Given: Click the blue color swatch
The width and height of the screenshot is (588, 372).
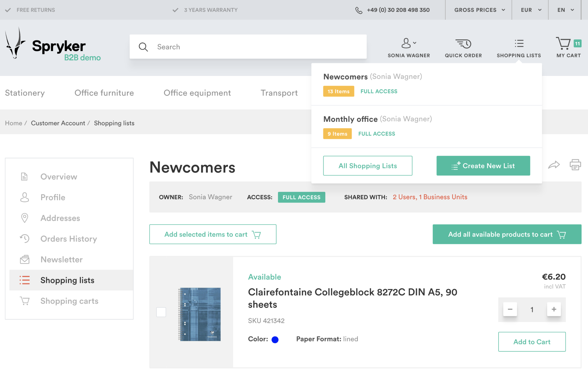Looking at the screenshot, I should tap(275, 340).
